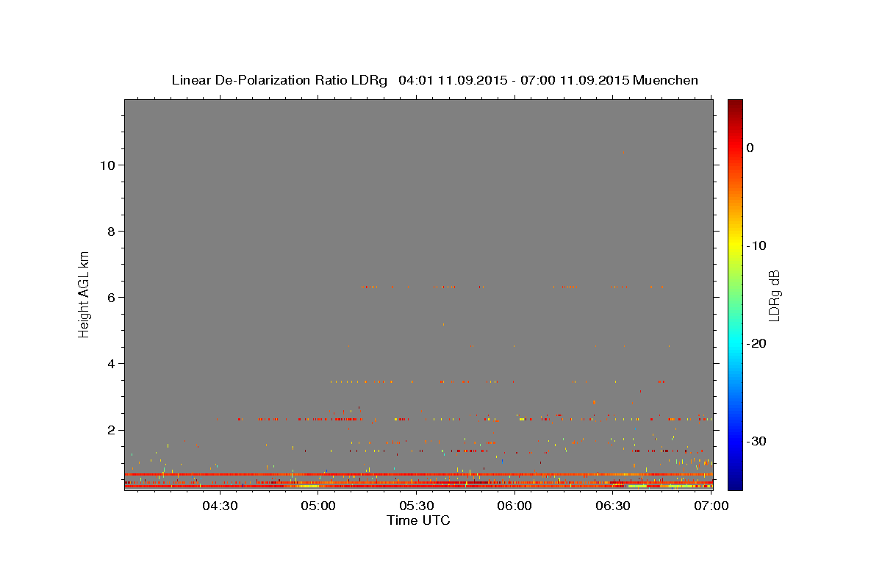Click the dark red top of the colorbar
The width and height of the screenshot is (882, 588).
[x=735, y=107]
